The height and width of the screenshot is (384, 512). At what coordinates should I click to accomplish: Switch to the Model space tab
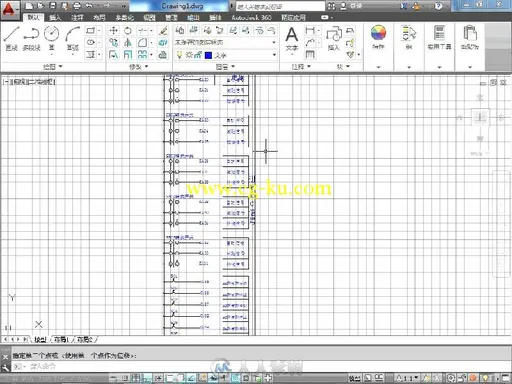pos(40,339)
